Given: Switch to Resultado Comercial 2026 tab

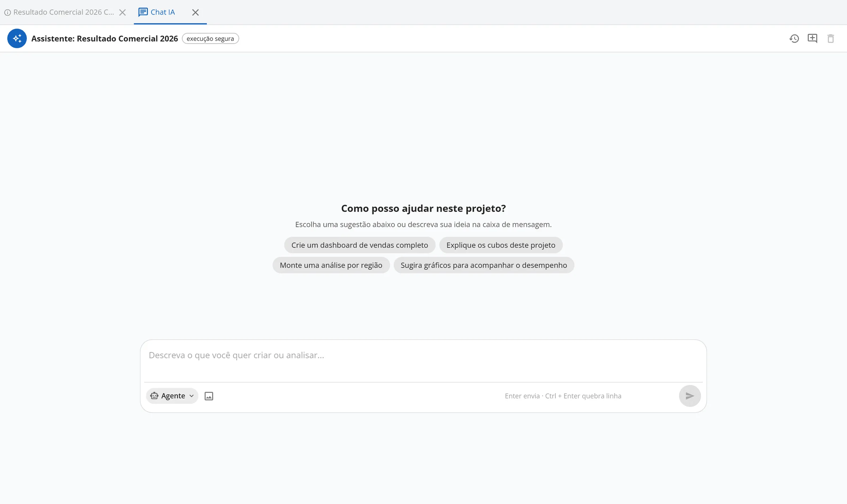Looking at the screenshot, I should pyautogui.click(x=64, y=12).
